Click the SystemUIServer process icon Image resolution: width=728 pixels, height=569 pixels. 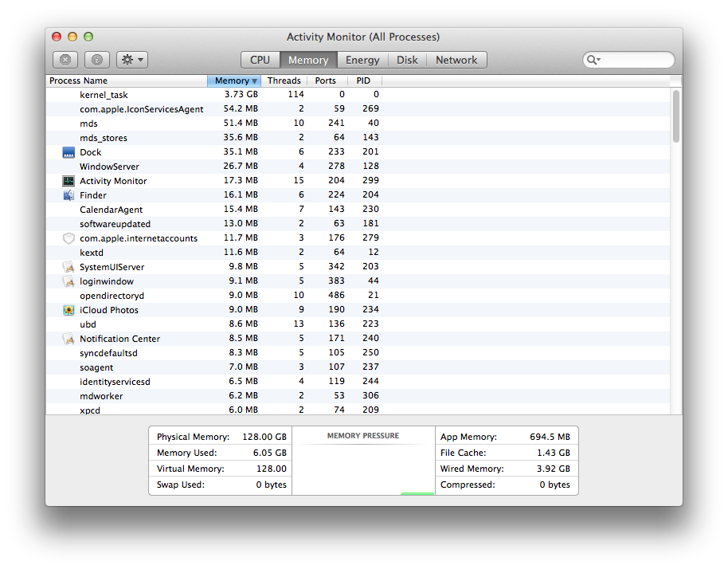click(x=68, y=267)
